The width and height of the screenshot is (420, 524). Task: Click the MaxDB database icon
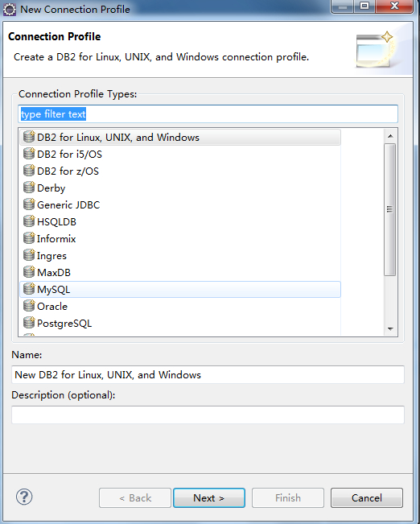coord(29,272)
